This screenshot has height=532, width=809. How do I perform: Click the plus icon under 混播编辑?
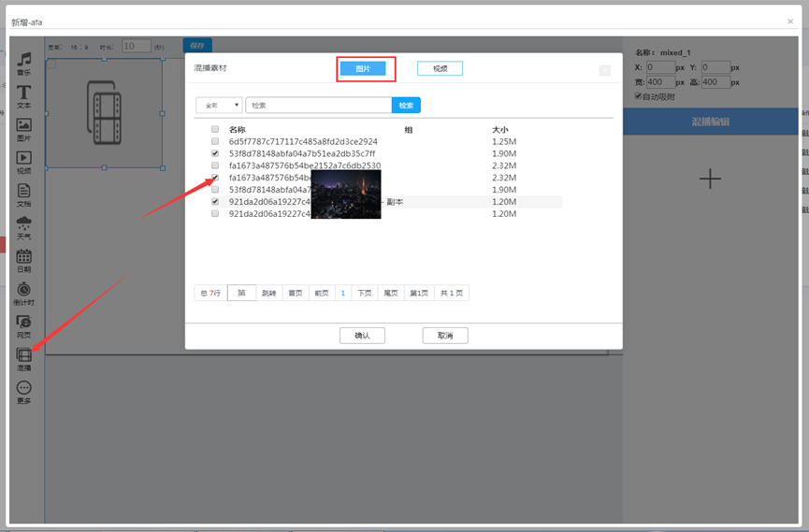[710, 179]
